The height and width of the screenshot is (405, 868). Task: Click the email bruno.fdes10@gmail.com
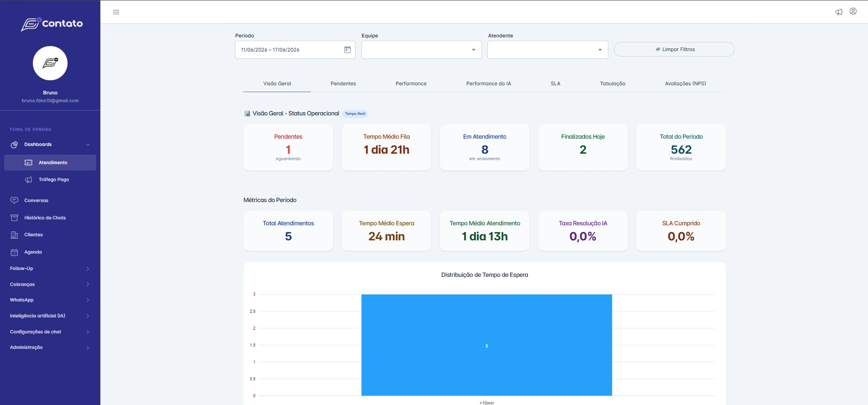point(50,101)
